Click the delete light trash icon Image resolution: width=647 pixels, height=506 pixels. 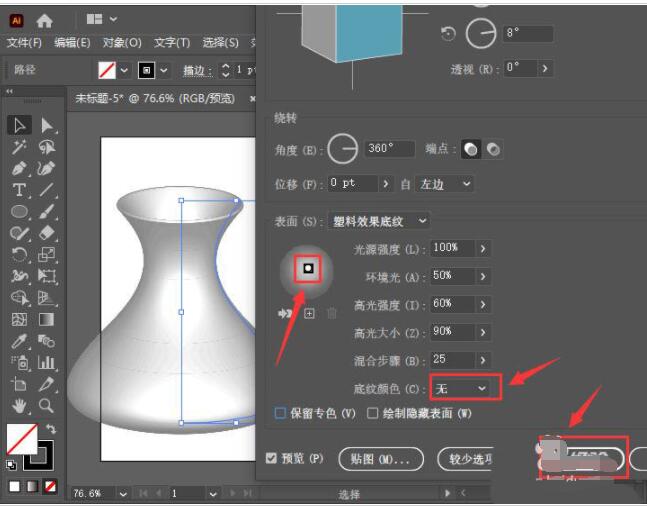click(x=332, y=314)
